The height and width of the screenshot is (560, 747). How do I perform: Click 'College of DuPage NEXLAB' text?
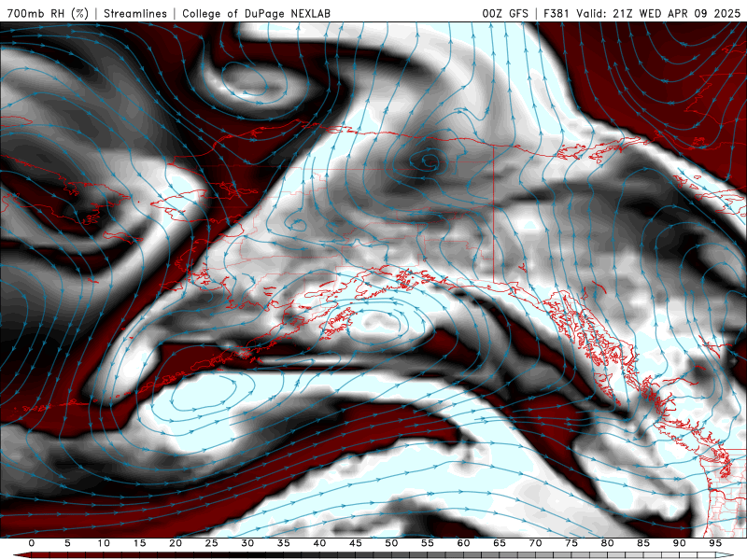(256, 13)
